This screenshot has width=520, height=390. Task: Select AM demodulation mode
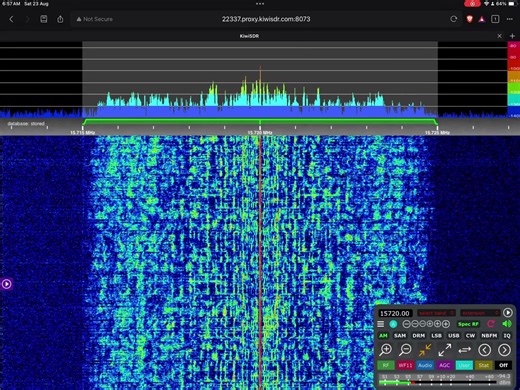(383, 336)
